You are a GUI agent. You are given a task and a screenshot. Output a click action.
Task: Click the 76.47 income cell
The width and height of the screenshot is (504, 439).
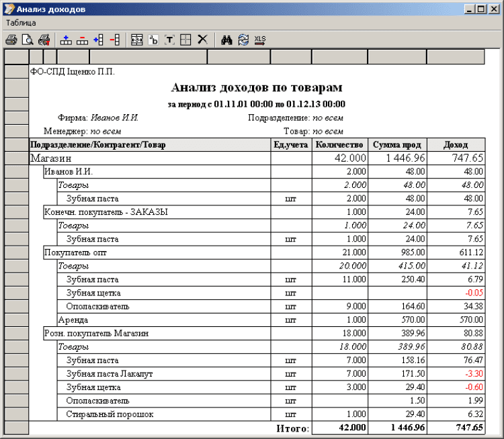coord(456,360)
